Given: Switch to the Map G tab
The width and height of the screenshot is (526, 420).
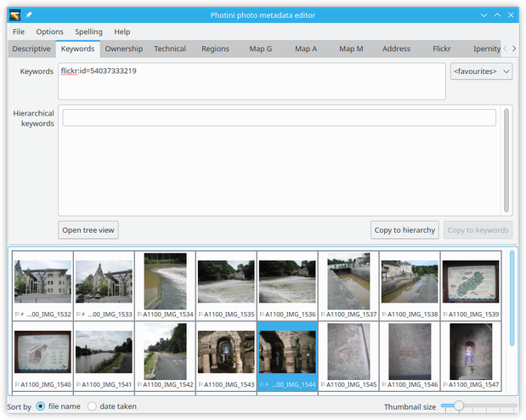Looking at the screenshot, I should point(260,49).
